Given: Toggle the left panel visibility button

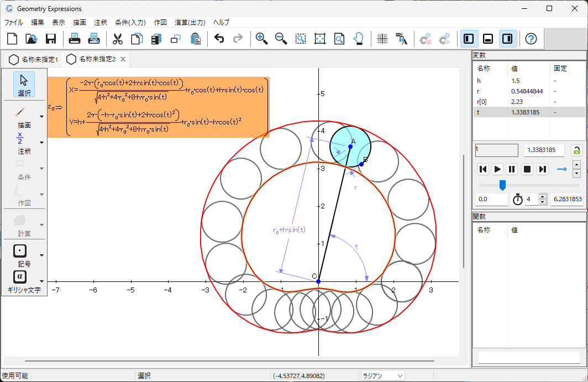Looking at the screenshot, I should click(469, 39).
